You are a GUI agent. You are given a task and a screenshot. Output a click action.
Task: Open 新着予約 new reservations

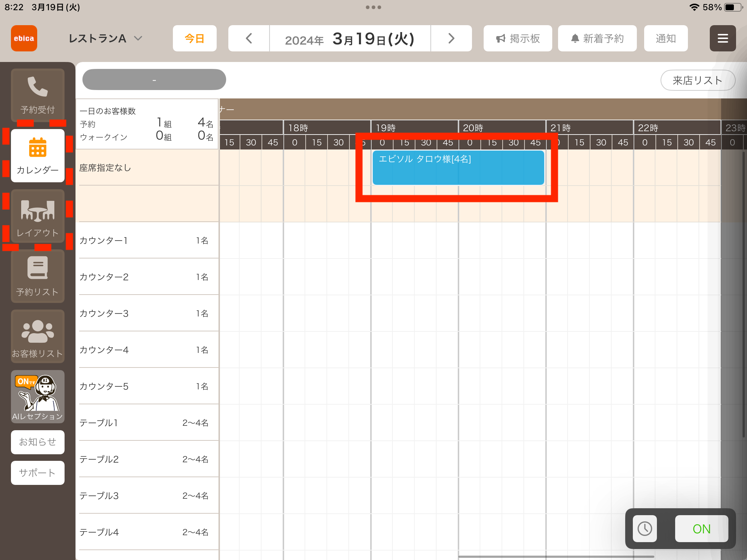(597, 38)
